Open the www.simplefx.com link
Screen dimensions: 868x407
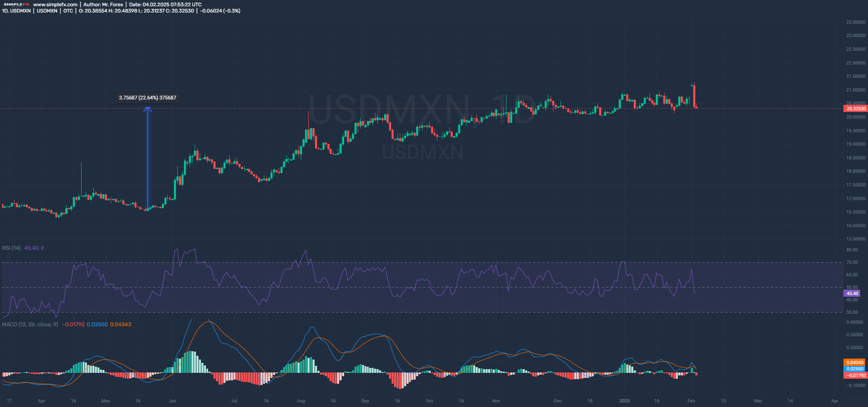point(55,5)
